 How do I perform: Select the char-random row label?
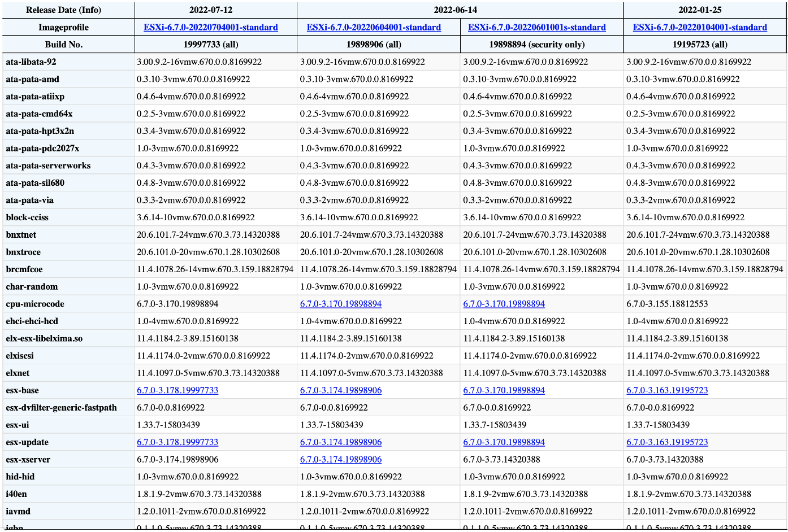tap(32, 287)
